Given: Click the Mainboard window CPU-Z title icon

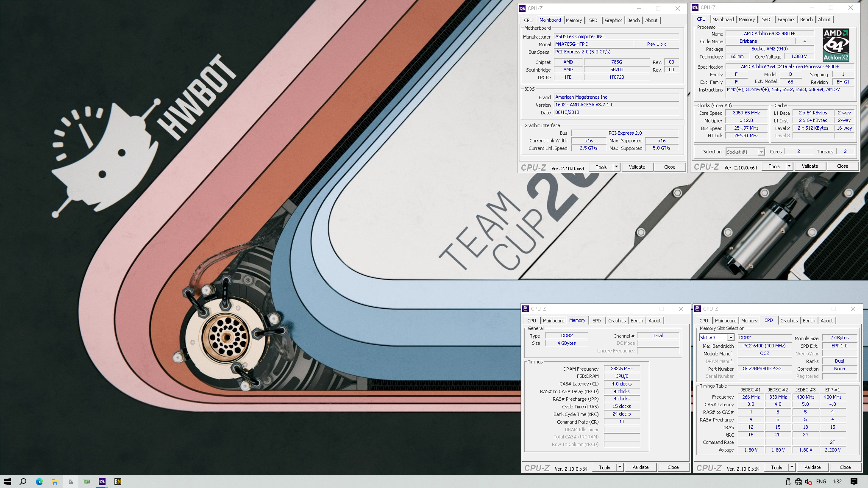Looking at the screenshot, I should (522, 8).
